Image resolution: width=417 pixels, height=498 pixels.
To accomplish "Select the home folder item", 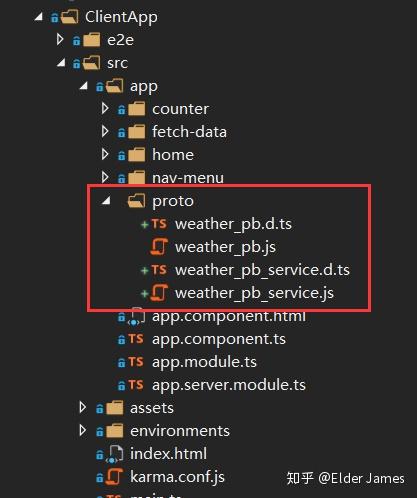I will click(173, 155).
